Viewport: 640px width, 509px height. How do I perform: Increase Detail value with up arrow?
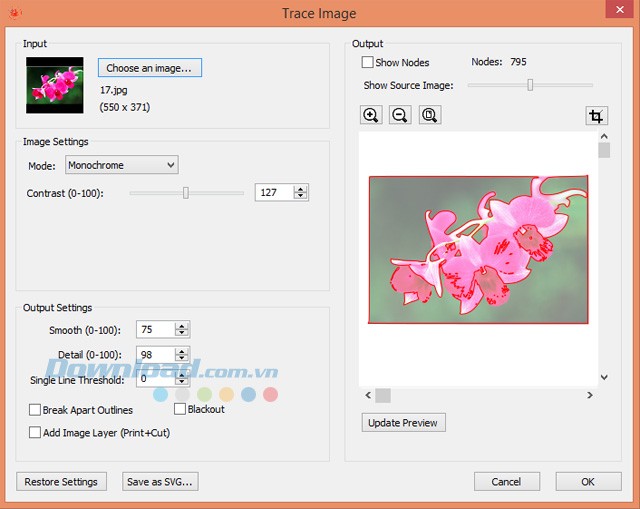[182, 351]
